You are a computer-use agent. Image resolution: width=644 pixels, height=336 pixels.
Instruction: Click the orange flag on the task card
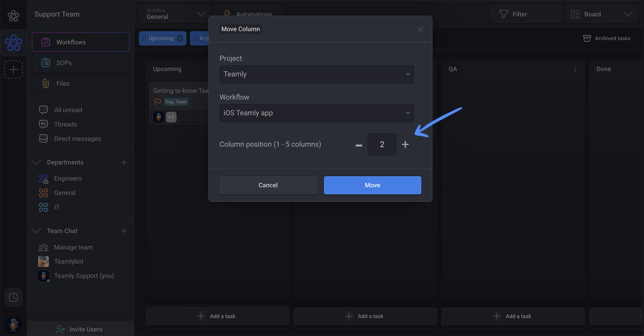click(158, 102)
